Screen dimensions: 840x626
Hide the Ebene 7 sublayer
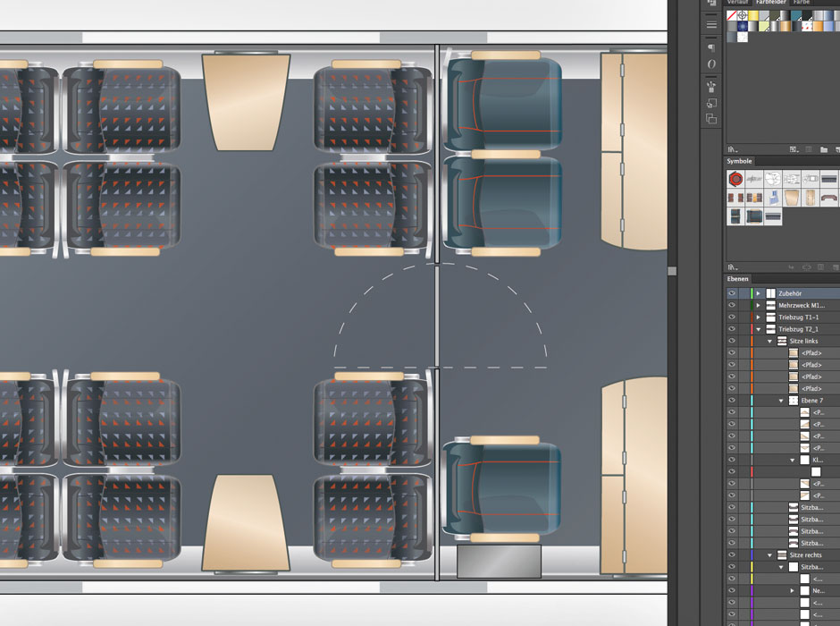click(732, 401)
